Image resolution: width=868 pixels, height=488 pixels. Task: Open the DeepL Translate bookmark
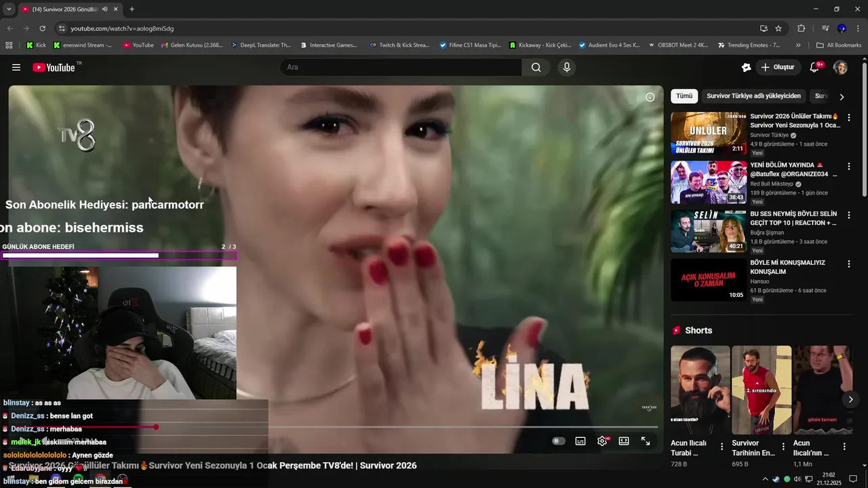[x=261, y=45]
